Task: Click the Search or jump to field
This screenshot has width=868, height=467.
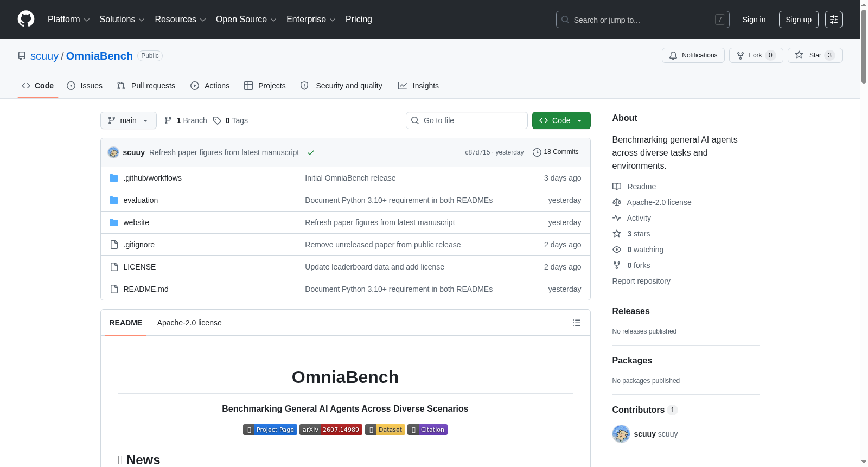Action: (x=643, y=20)
